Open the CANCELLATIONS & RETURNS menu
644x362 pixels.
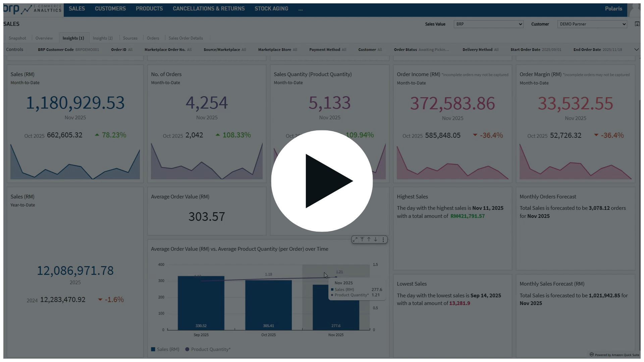[x=209, y=9]
